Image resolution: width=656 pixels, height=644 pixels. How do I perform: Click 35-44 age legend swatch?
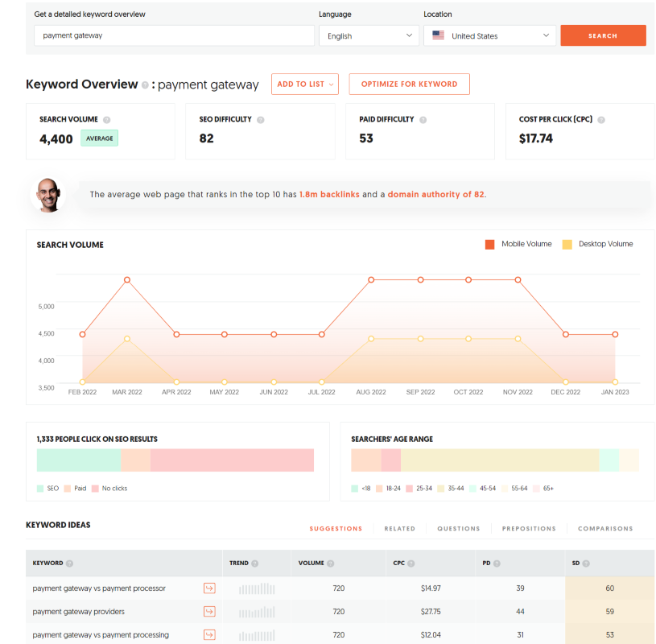440,489
